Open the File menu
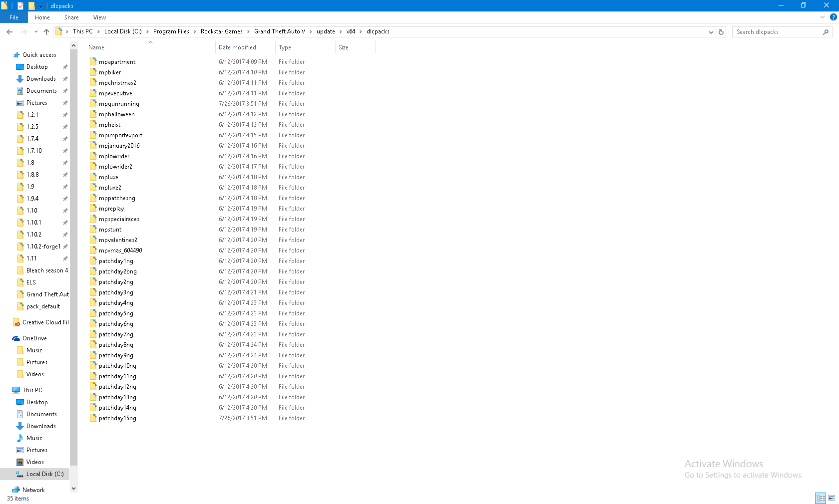 [14, 17]
